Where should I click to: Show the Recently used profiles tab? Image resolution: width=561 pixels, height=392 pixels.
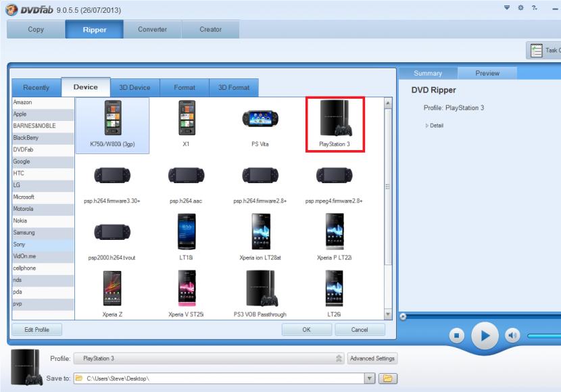click(36, 88)
